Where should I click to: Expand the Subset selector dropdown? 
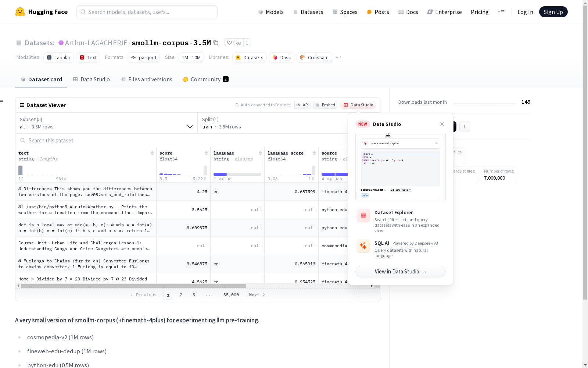(x=107, y=123)
